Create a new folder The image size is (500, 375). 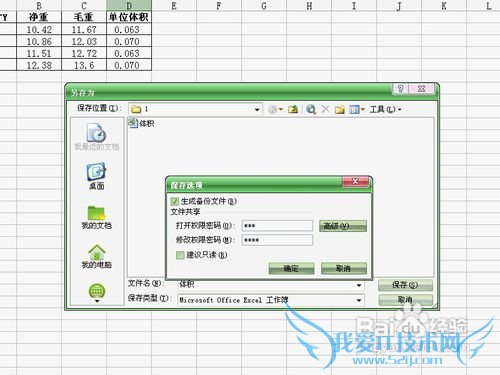(340, 109)
